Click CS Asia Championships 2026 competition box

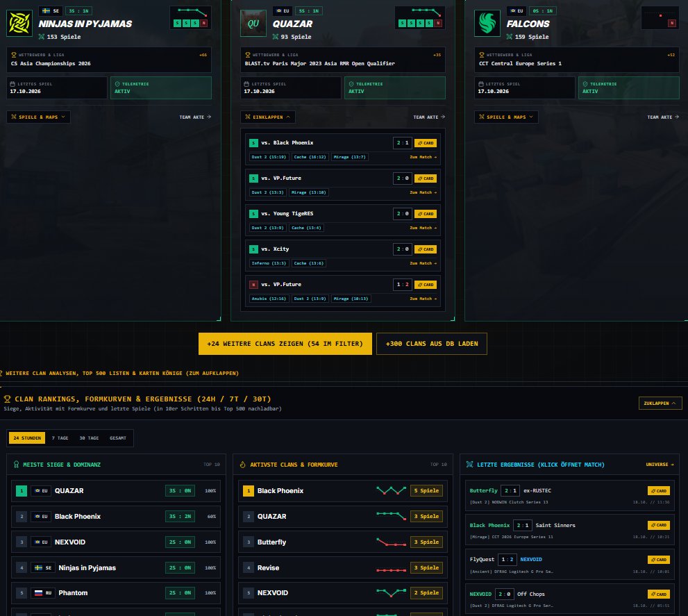pyautogui.click(x=109, y=60)
